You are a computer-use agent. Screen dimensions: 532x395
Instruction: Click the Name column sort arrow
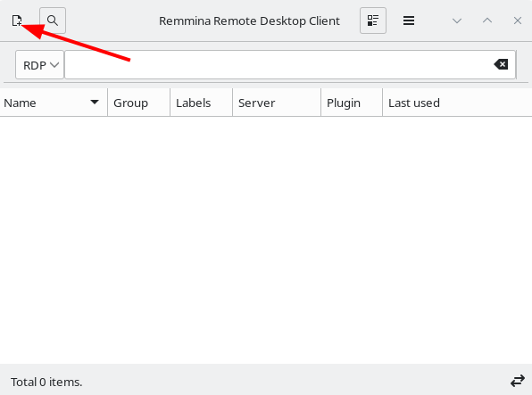pos(95,102)
